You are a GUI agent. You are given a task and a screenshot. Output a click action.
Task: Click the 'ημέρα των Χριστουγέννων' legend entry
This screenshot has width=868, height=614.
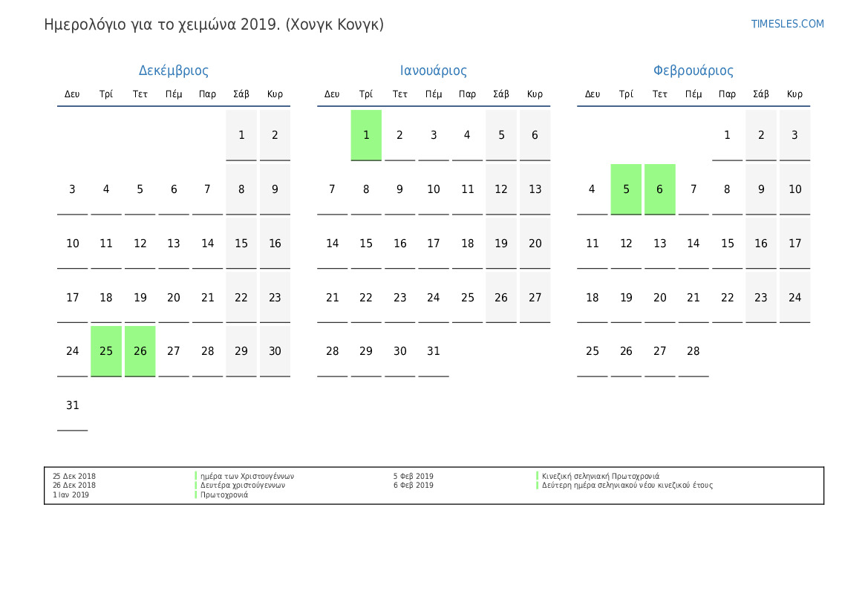(247, 477)
